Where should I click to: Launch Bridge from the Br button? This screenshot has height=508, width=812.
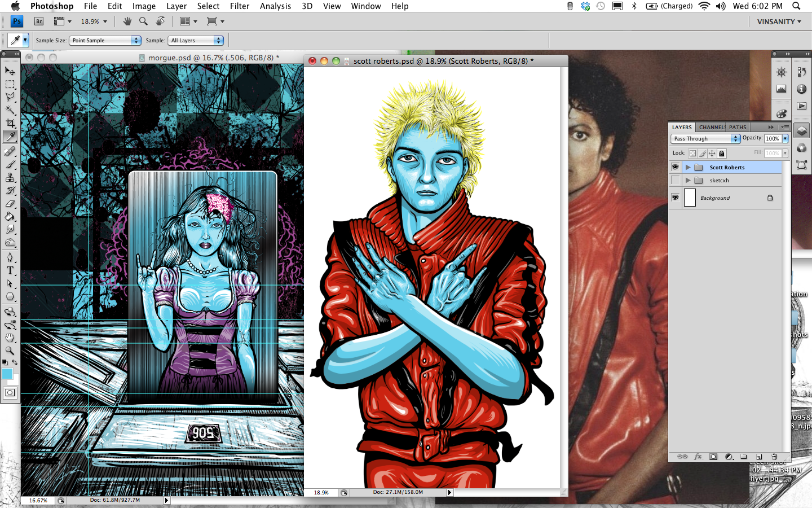(39, 21)
